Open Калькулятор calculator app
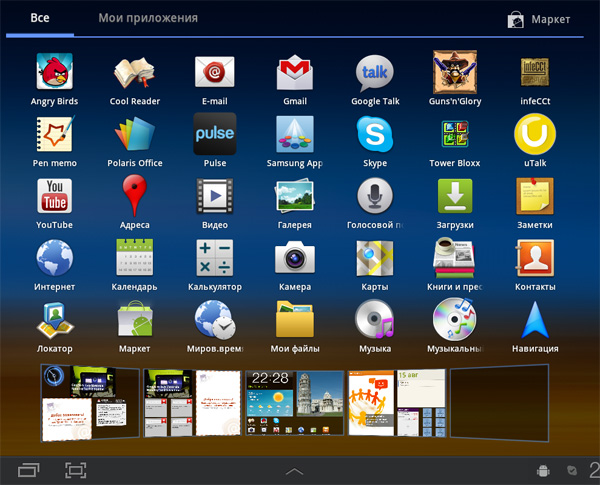The height and width of the screenshot is (485, 600). 214,258
